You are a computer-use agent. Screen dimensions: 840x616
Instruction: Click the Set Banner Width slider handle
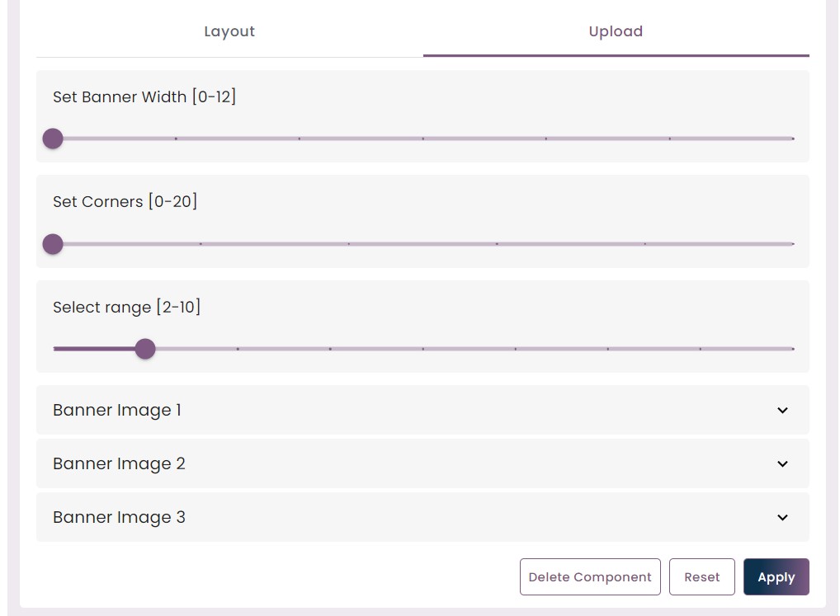(x=53, y=139)
